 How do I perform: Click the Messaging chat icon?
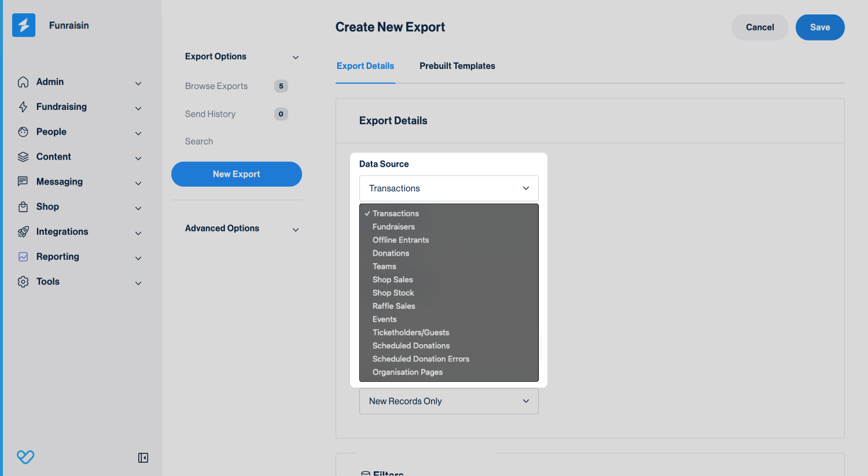coord(23,182)
